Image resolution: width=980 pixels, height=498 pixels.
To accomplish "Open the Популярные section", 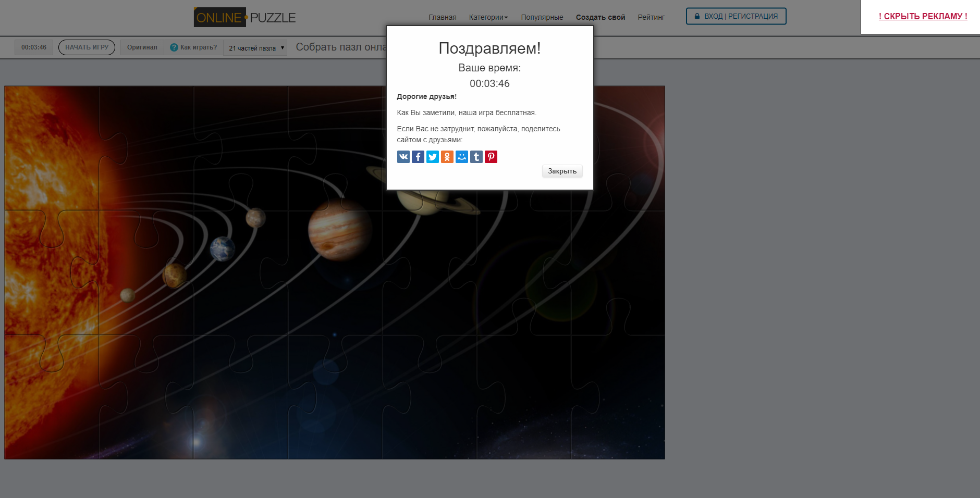I will [542, 17].
